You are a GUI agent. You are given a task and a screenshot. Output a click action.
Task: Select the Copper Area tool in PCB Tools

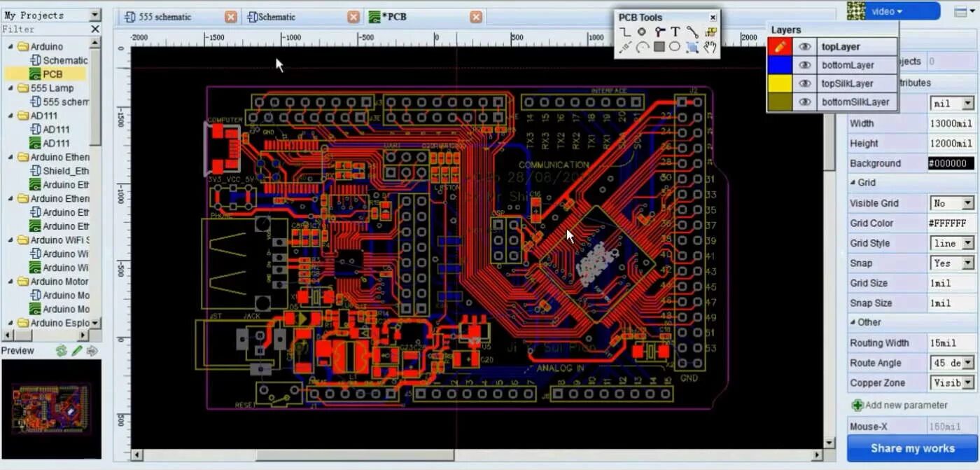tap(710, 32)
